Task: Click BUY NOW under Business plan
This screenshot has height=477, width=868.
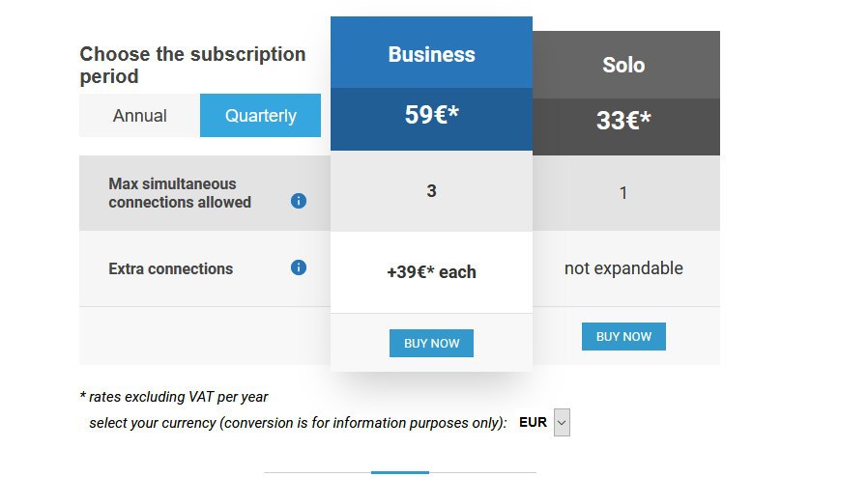Action: coord(431,343)
